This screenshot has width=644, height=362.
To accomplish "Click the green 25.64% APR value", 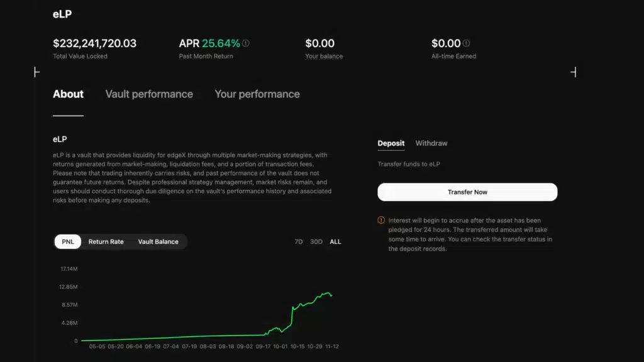I will [x=221, y=43].
